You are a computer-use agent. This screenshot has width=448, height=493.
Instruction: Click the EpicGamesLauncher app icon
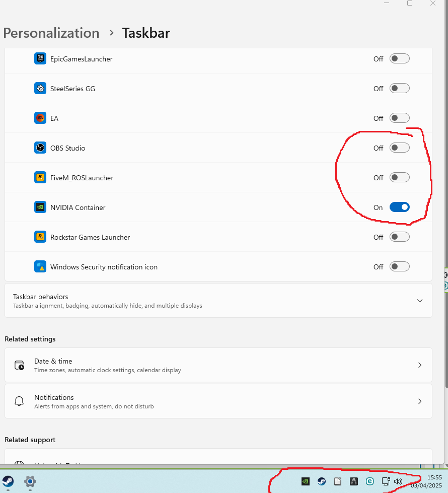tap(40, 58)
